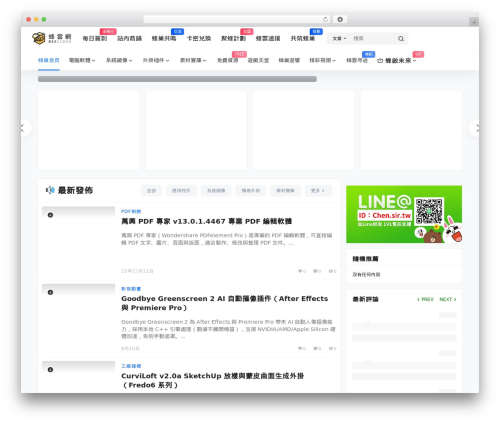
Task: Click the comment icon on PDF article
Action: point(315,271)
